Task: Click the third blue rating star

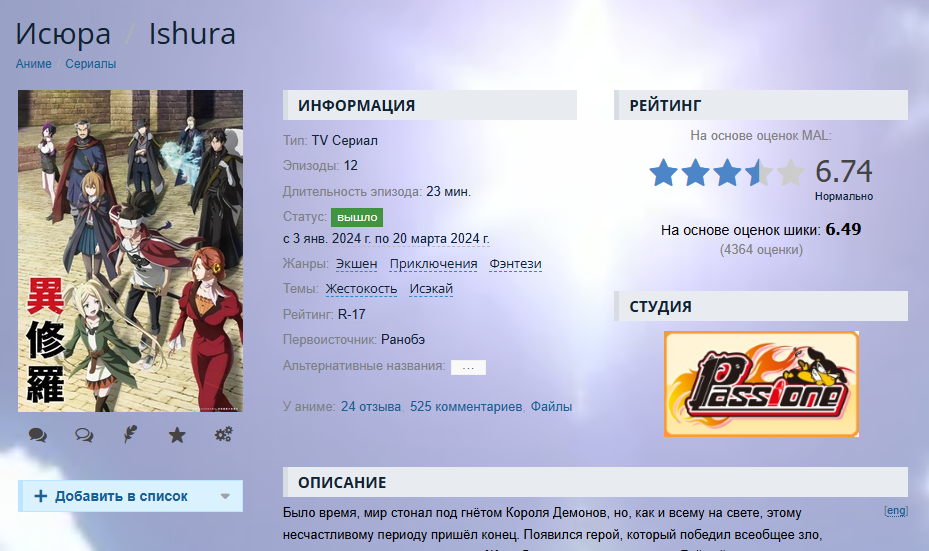Action: 728,172
